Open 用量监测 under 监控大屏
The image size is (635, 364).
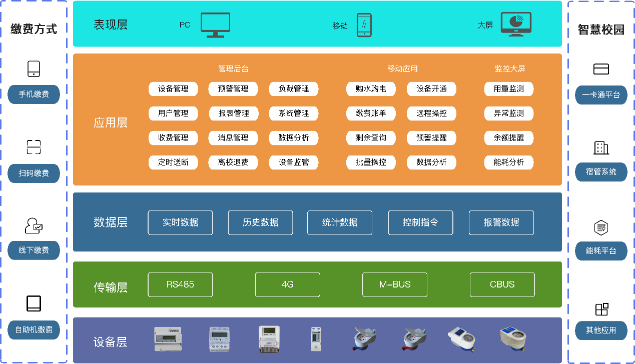[508, 89]
